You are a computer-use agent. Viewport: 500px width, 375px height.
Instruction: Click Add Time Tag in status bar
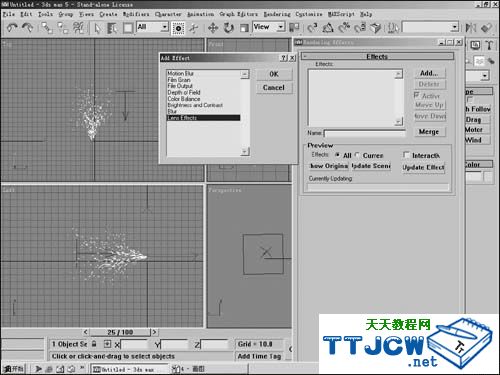[x=259, y=356]
